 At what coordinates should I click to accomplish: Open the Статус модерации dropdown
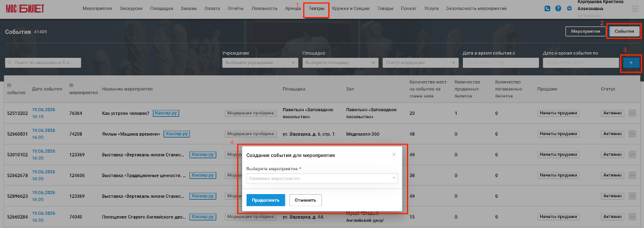pos(420,63)
